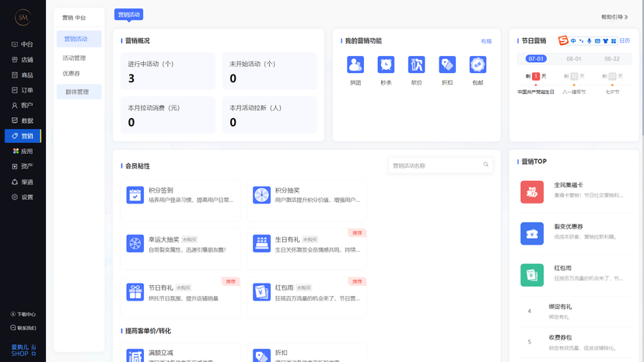Open the 拼团 group-buy marketing icon
This screenshot has height=362, width=644.
[x=355, y=64]
